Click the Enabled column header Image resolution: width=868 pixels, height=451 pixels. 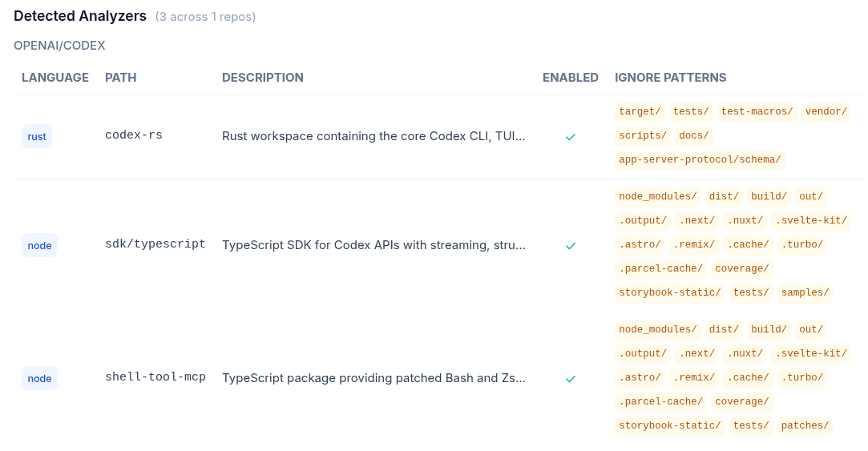tap(571, 78)
